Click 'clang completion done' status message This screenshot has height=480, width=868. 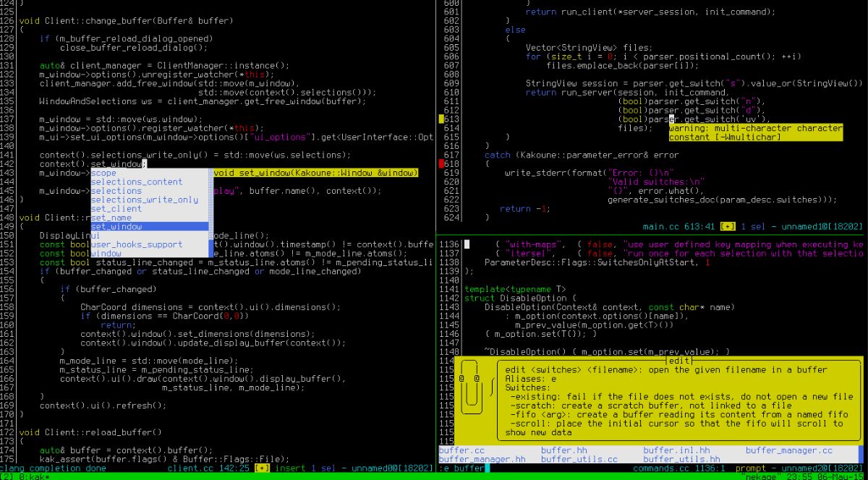[x=54, y=468]
